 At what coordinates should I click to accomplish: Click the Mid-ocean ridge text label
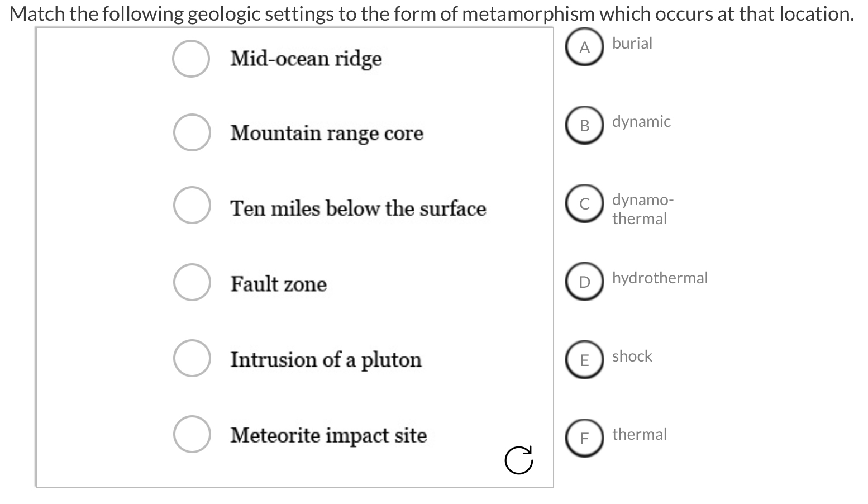point(306,58)
